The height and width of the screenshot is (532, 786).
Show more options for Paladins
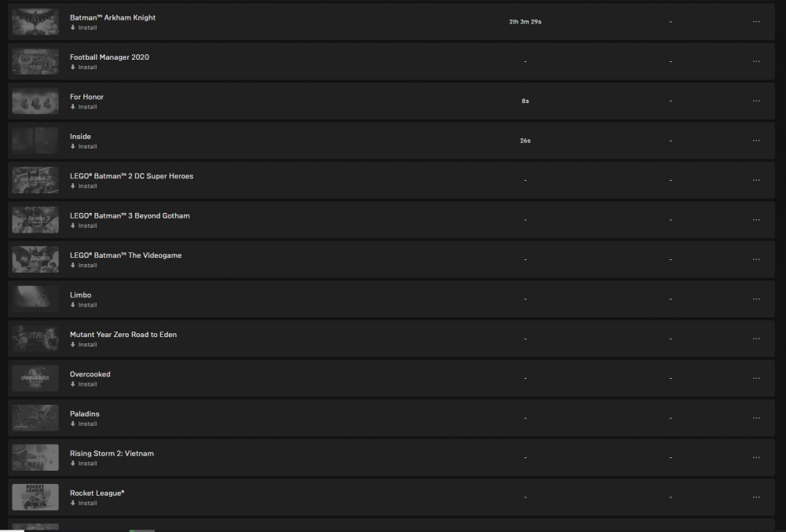click(x=756, y=418)
